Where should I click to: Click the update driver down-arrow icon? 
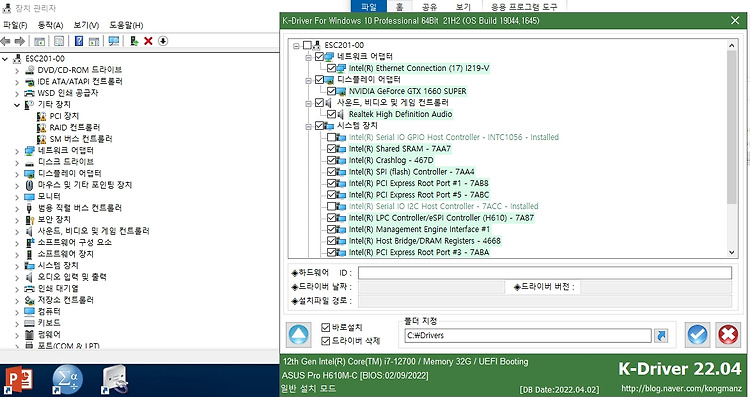pyautogui.click(x=163, y=42)
